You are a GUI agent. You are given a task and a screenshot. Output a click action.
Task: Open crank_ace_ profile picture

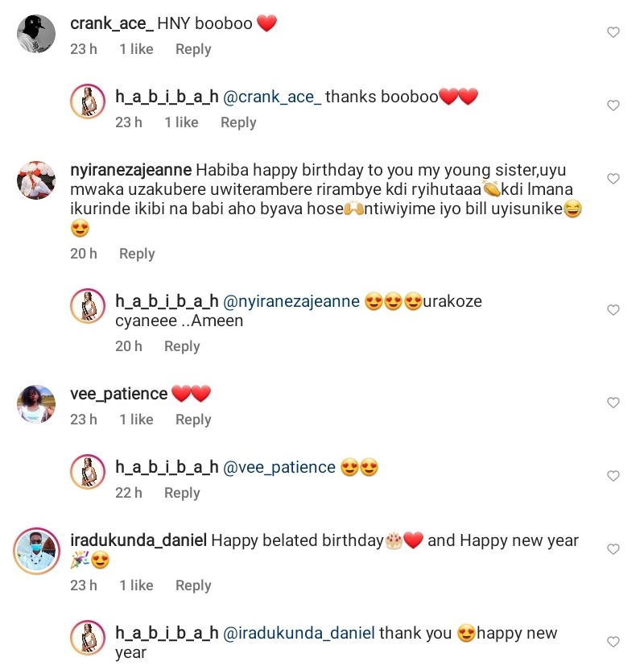(36, 34)
